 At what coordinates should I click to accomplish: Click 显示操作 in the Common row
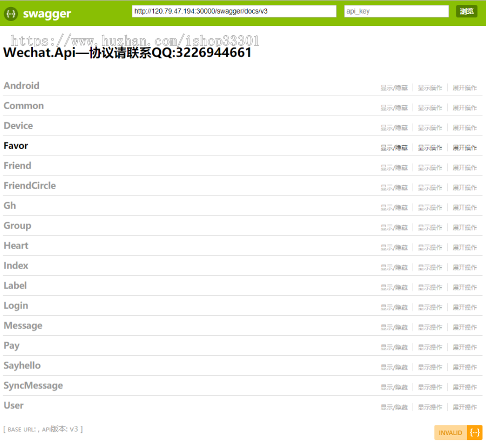coord(430,107)
